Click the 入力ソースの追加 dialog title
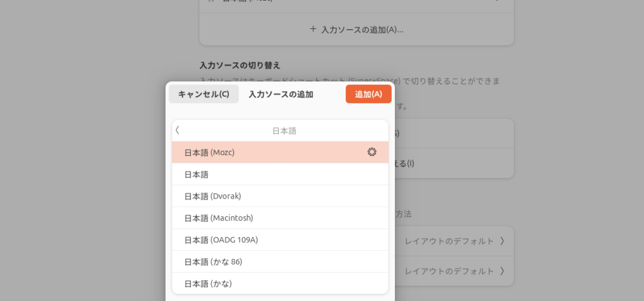 coord(280,94)
